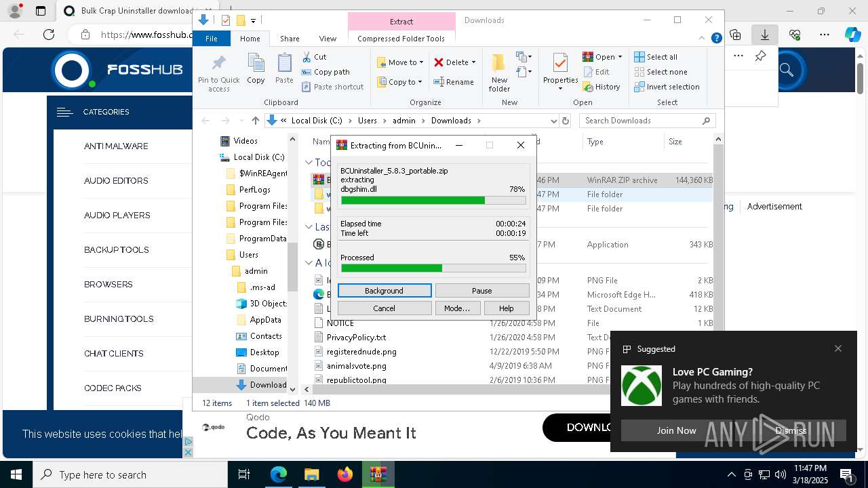The height and width of the screenshot is (488, 868).
Task: Expand the Properties dropdown
Action: pyautogui.click(x=560, y=88)
